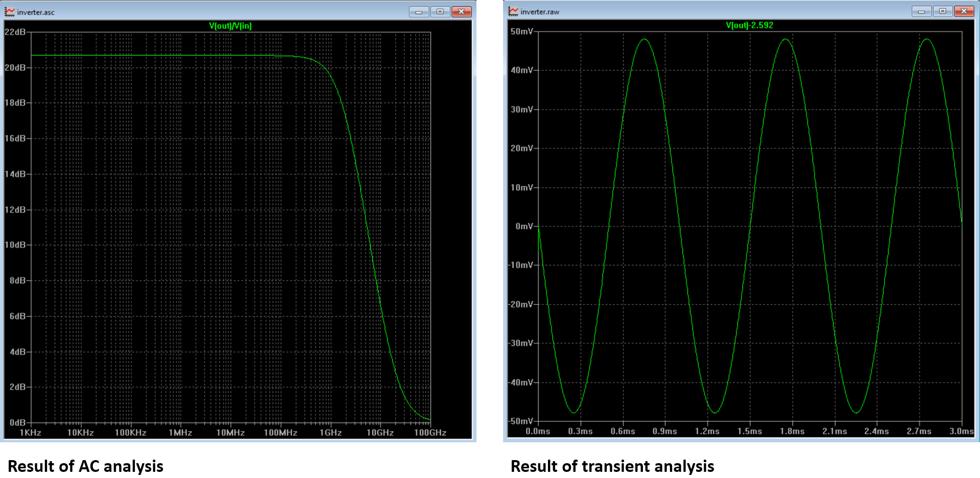Click the 1KHz frequency axis label
The image size is (980, 478).
[31, 433]
